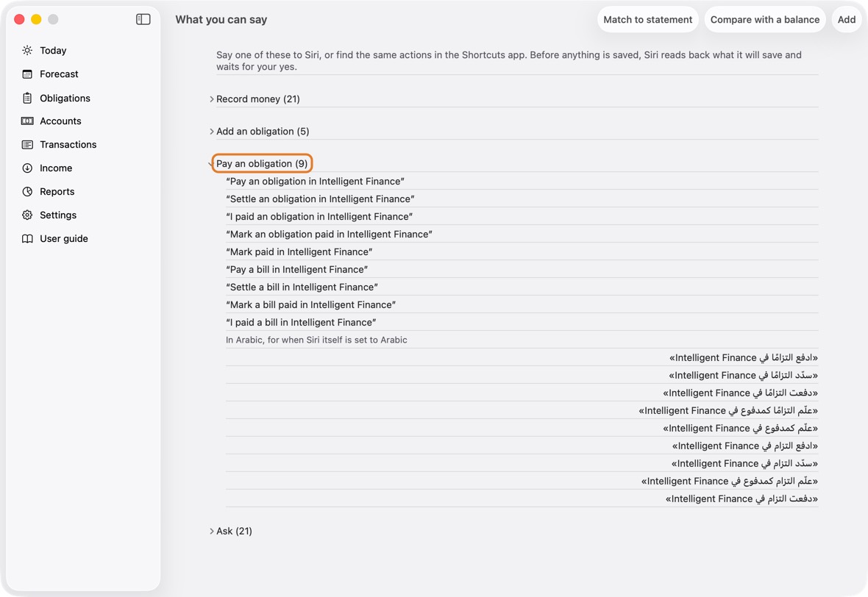
Task: Click the Settings gear icon
Action: click(27, 215)
